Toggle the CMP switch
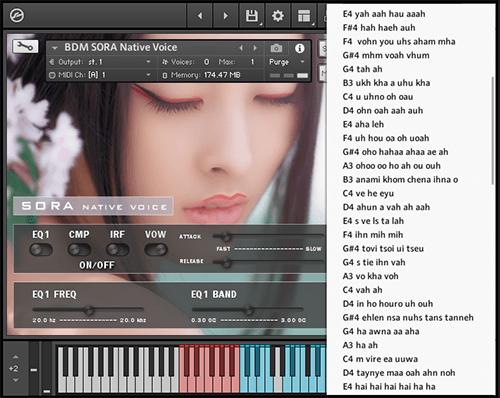 click(x=79, y=249)
